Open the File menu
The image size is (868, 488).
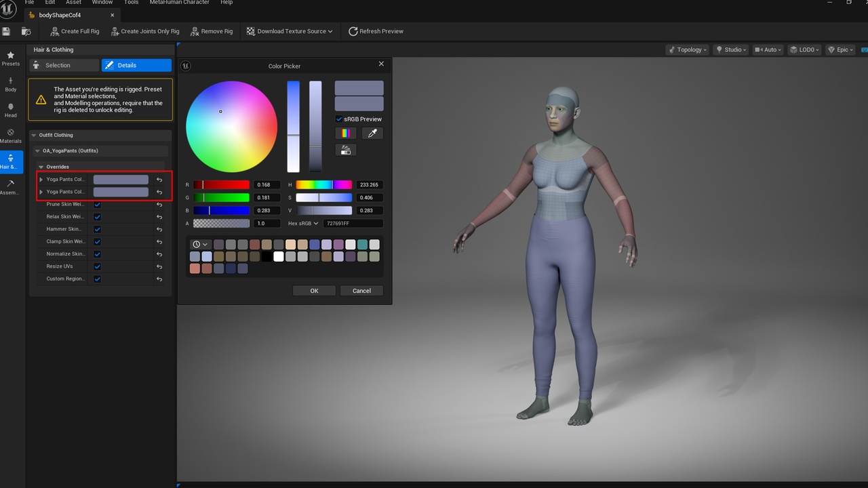pos(30,2)
